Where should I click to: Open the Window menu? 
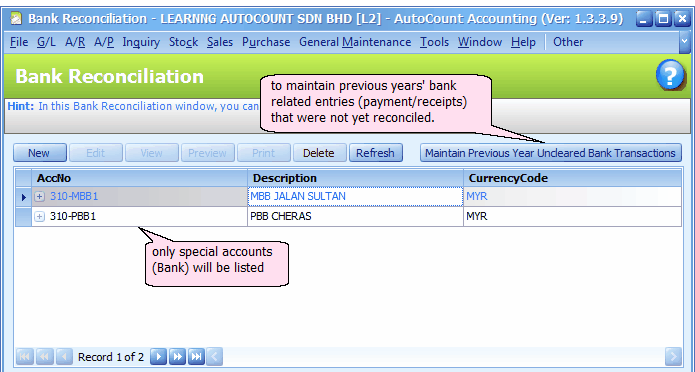tap(480, 42)
